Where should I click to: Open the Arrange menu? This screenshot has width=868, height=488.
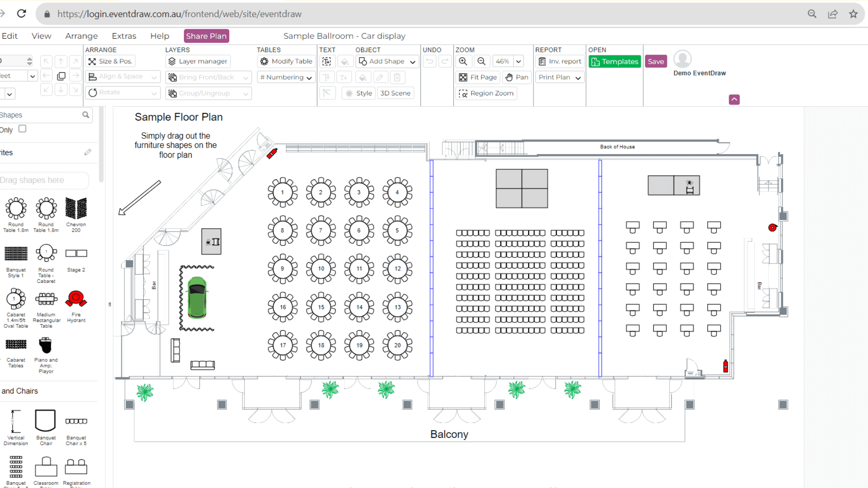coord(81,36)
